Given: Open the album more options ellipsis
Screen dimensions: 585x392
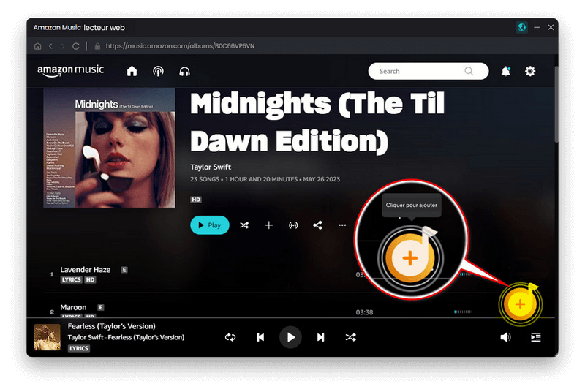Looking at the screenshot, I should [x=342, y=225].
